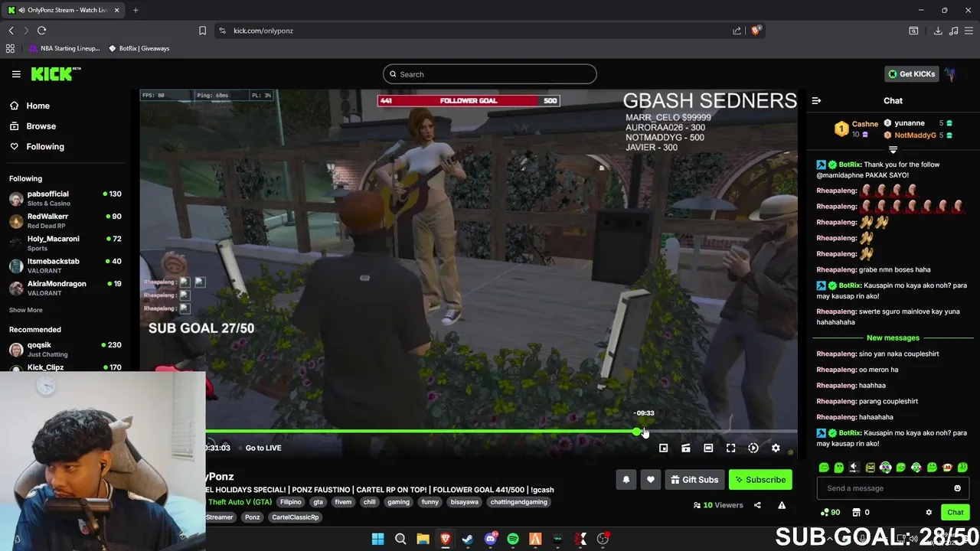980x551 pixels.
Task: Open RedWalkerr channel from Following list
Action: pos(65,220)
